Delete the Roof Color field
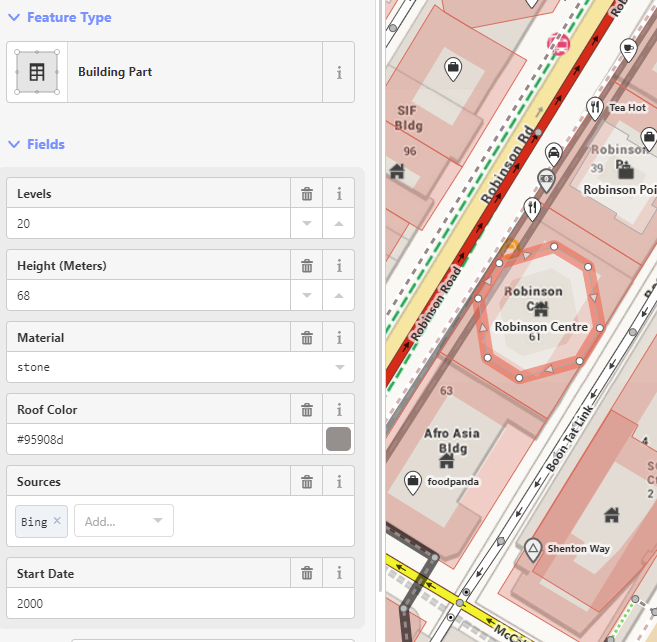The image size is (657, 642). (x=307, y=409)
